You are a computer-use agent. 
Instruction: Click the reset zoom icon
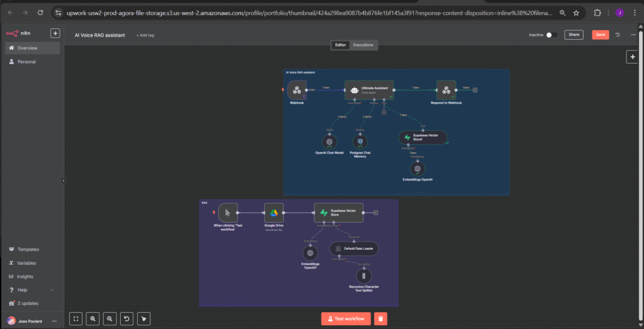point(127,319)
